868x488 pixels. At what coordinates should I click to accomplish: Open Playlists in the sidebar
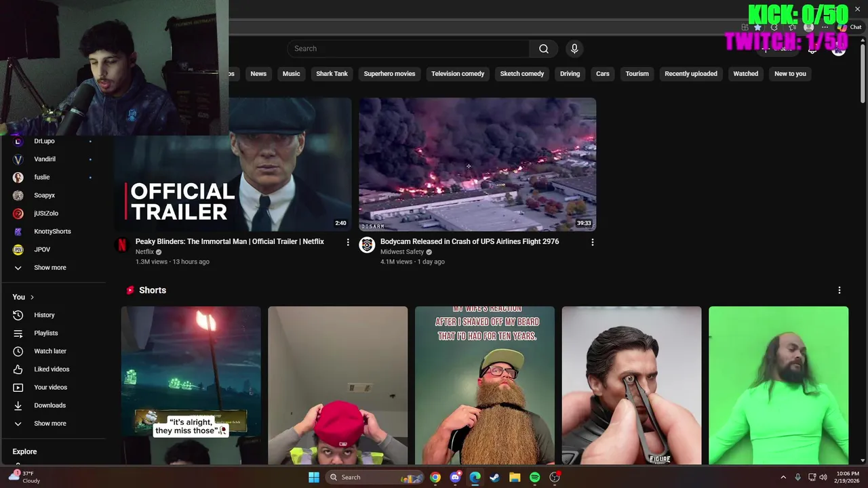point(46,333)
